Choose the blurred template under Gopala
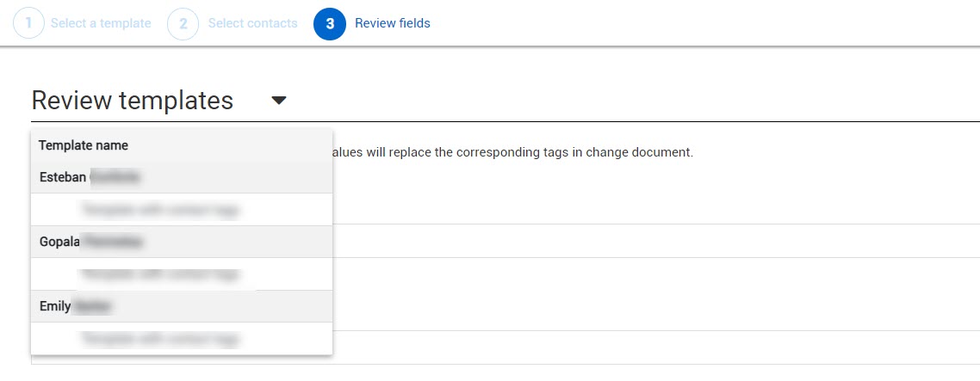Viewport: 980px width, 381px height. pos(159,274)
